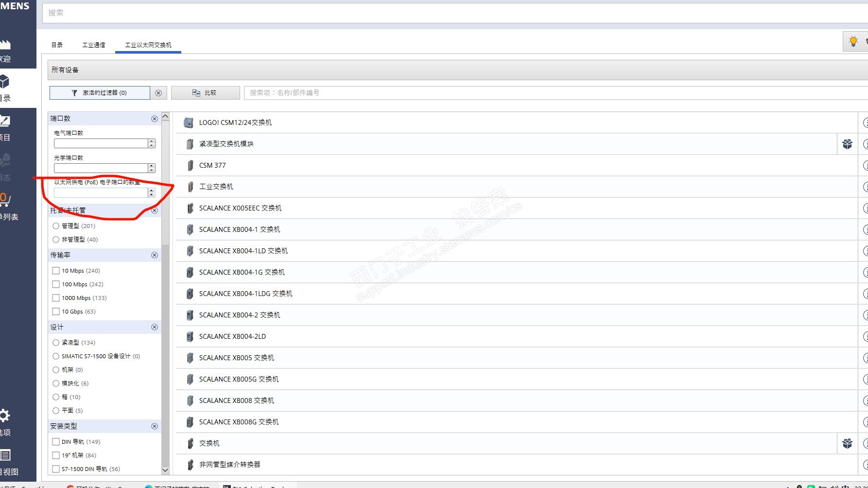
Task: Click the SCALANCE XB004-2LD product icon
Action: click(190, 336)
